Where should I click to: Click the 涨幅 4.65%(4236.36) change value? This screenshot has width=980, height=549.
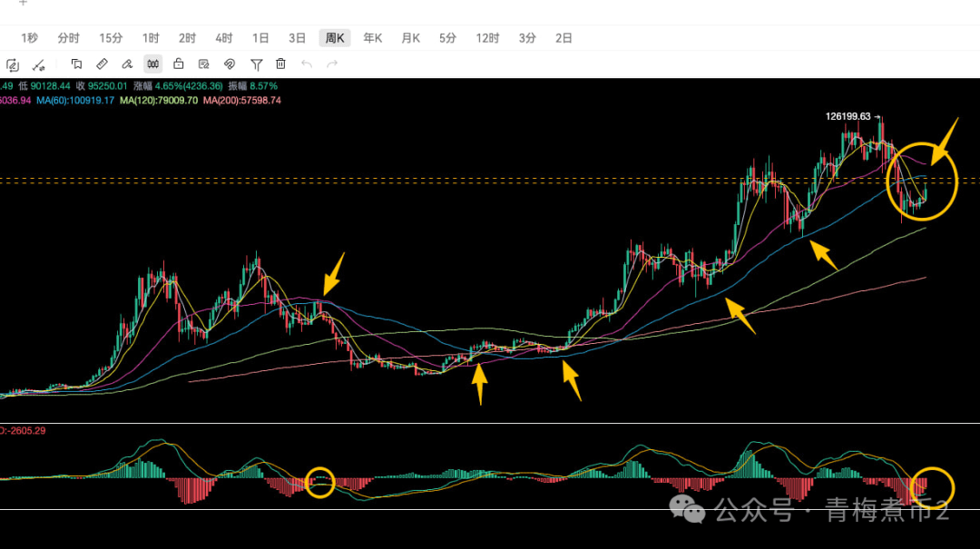178,85
